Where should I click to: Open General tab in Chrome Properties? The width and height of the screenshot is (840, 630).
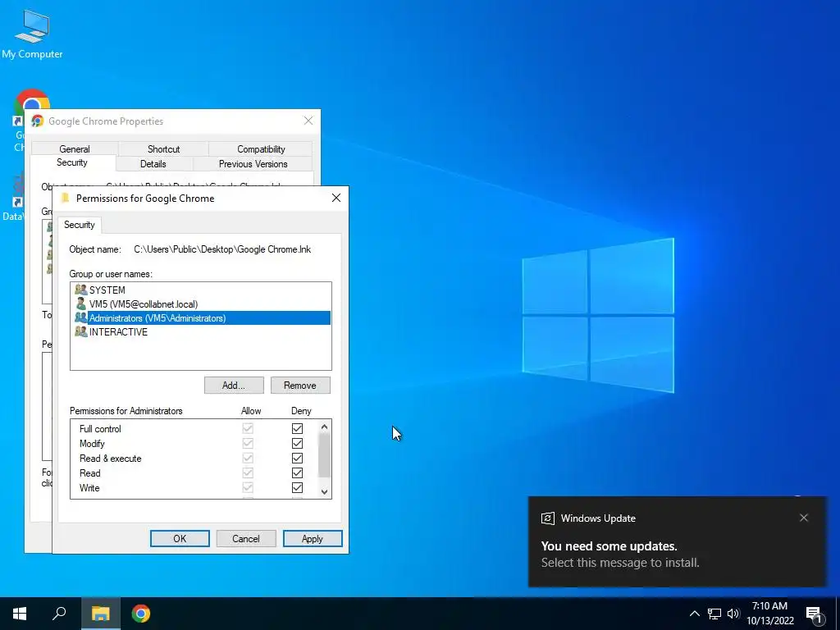(75, 149)
